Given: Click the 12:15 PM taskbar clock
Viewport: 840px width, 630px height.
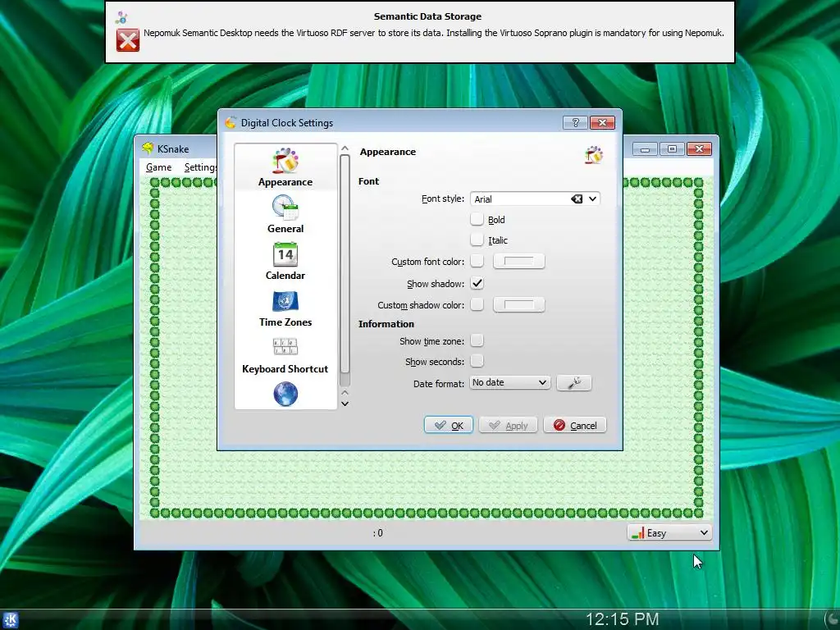Looking at the screenshot, I should [x=622, y=619].
